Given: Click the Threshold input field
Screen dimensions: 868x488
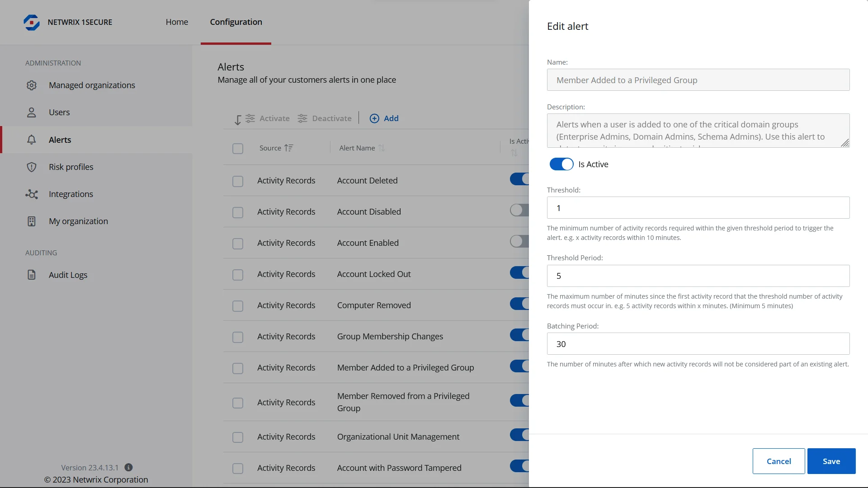Looking at the screenshot, I should coord(698,208).
